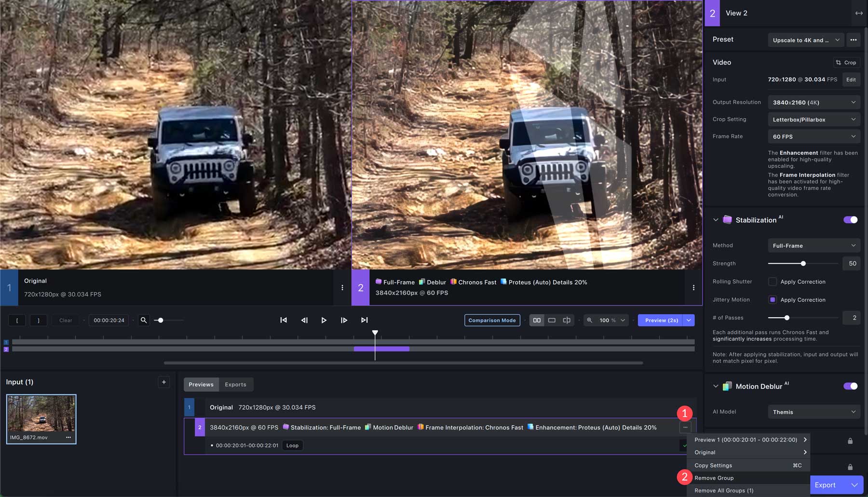Click the Preview (2s) button

click(x=661, y=320)
